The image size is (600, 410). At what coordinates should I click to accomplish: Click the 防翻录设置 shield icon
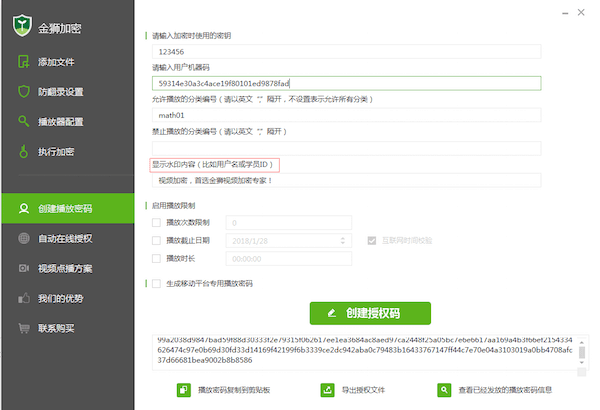24,91
